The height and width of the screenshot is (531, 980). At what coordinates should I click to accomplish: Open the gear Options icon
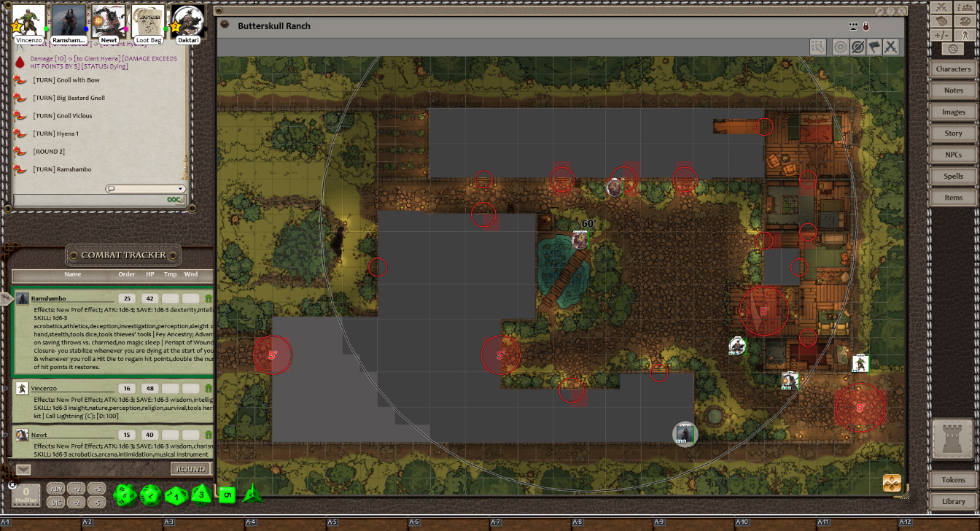click(x=953, y=49)
